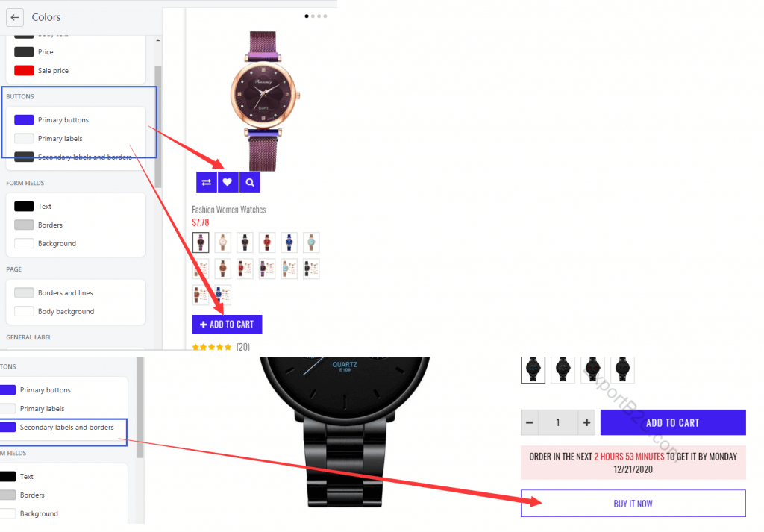Increase quantity with the plus button

point(586,423)
